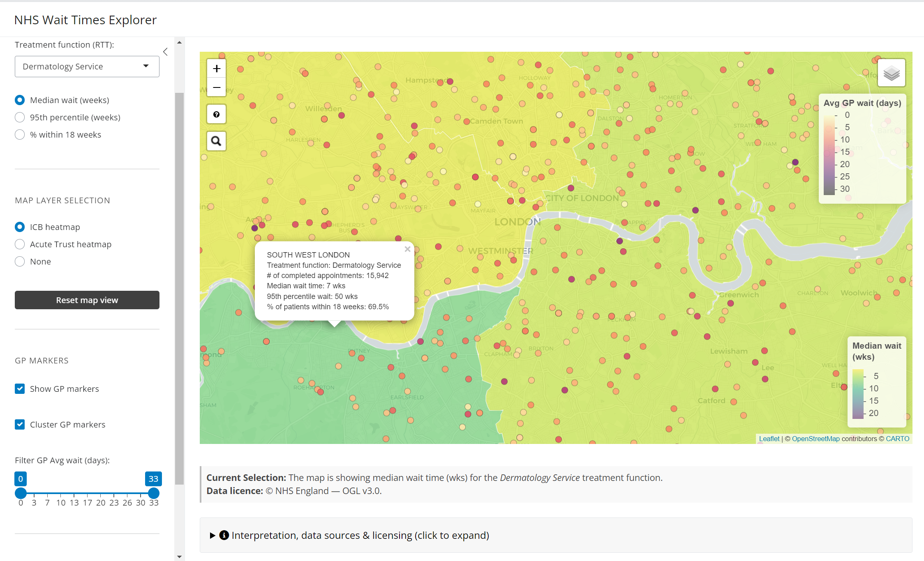Choose the Acute Trust heatmap layer
The height and width of the screenshot is (561, 924).
[20, 244]
